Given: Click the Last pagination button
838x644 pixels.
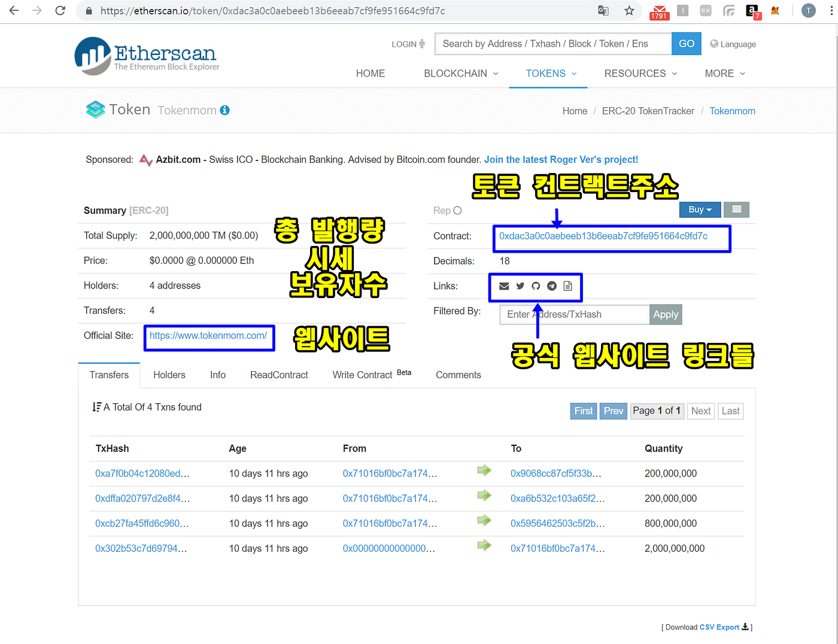Looking at the screenshot, I should point(731,411).
